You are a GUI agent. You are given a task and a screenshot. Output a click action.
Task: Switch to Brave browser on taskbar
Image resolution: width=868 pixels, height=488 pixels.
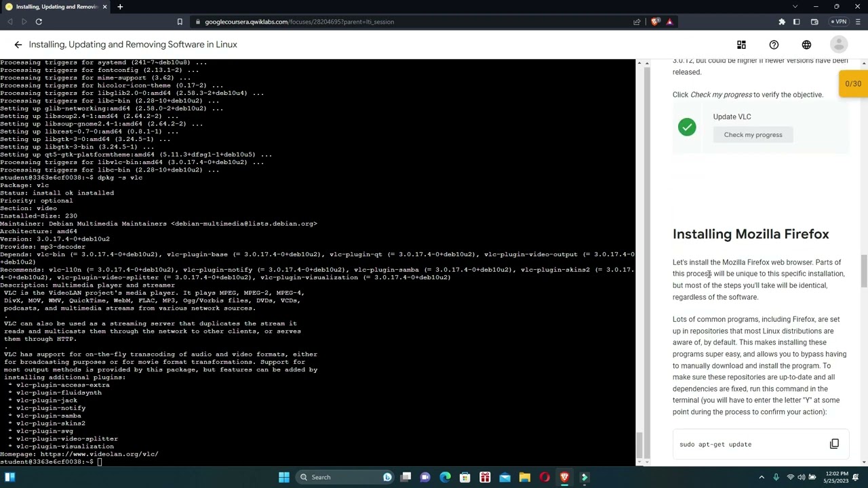tap(564, 477)
